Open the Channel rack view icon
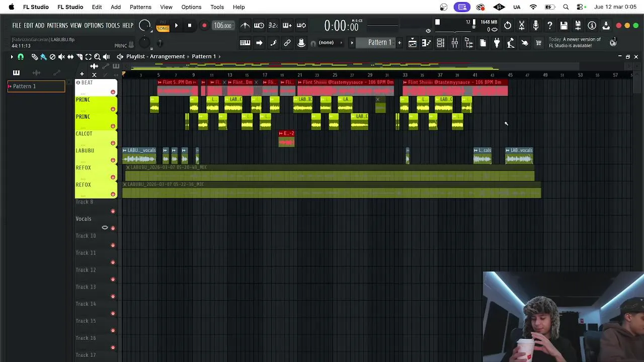This screenshot has height=362, width=644. [440, 43]
